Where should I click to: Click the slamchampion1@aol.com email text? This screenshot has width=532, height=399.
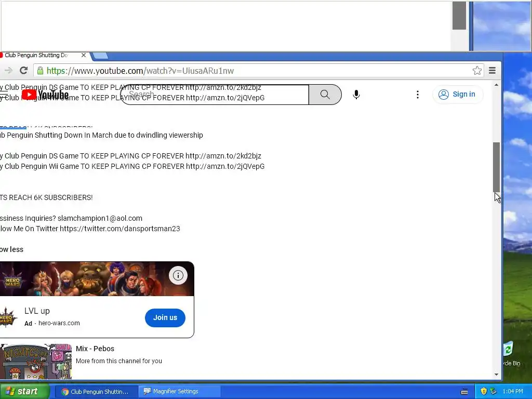pos(100,218)
